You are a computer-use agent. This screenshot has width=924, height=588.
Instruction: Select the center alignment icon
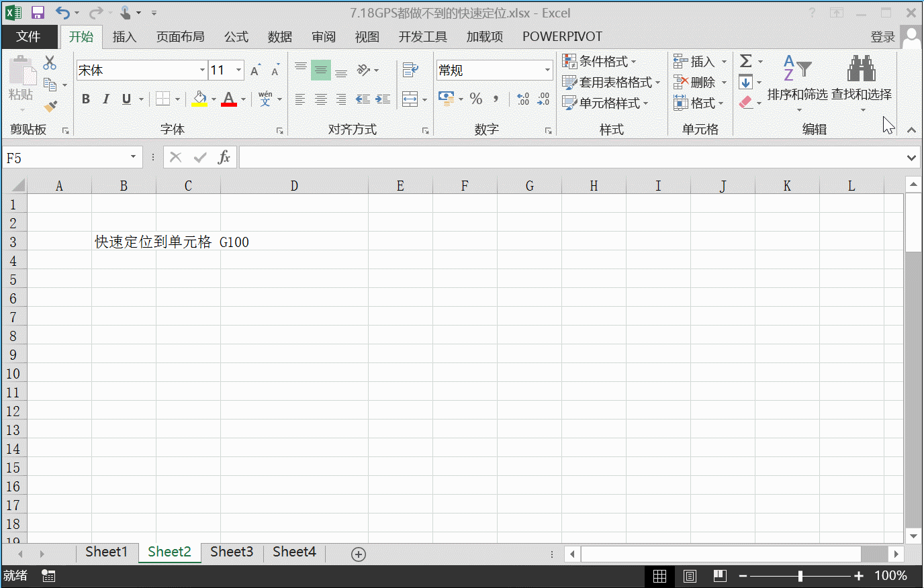coord(320,99)
